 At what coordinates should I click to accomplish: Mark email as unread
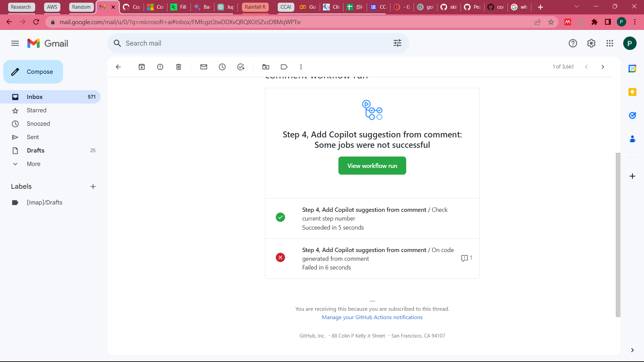pyautogui.click(x=204, y=67)
